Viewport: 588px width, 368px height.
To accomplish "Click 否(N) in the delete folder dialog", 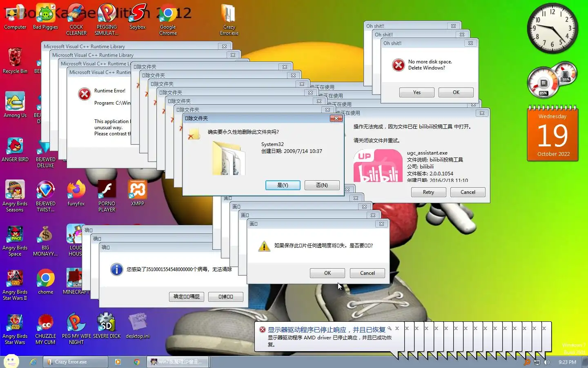I will click(x=322, y=185).
